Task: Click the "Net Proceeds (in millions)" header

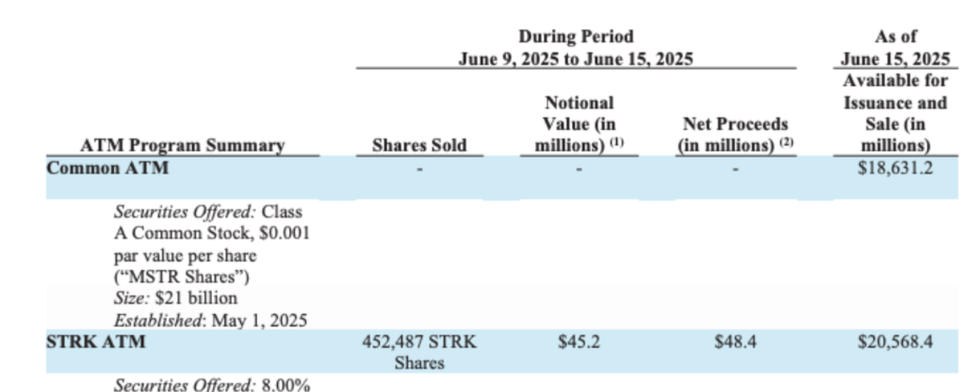Action: tap(734, 135)
